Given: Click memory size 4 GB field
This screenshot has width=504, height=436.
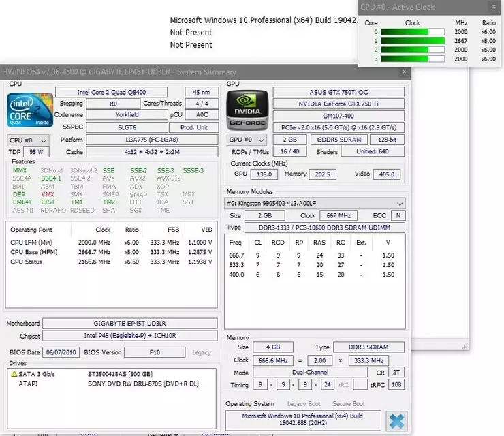Looking at the screenshot, I should pos(273,347).
